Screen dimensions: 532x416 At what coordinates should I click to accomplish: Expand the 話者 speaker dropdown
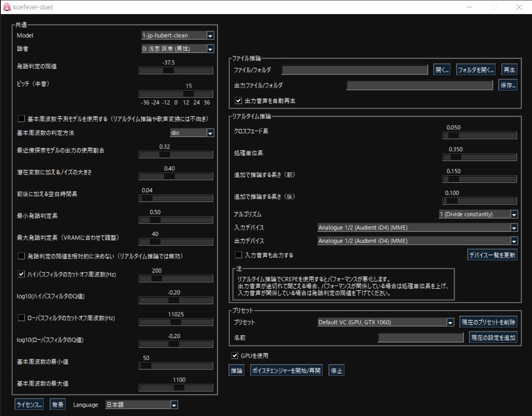coord(177,49)
